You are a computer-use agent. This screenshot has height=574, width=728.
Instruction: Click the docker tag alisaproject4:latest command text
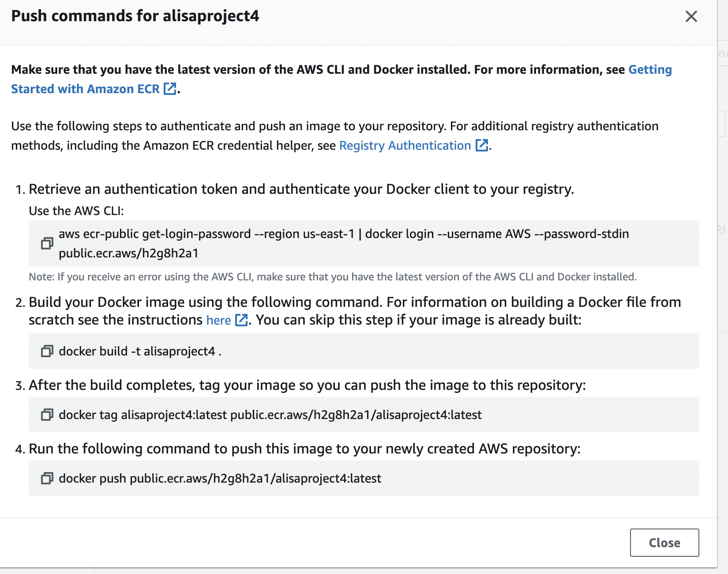tap(270, 415)
